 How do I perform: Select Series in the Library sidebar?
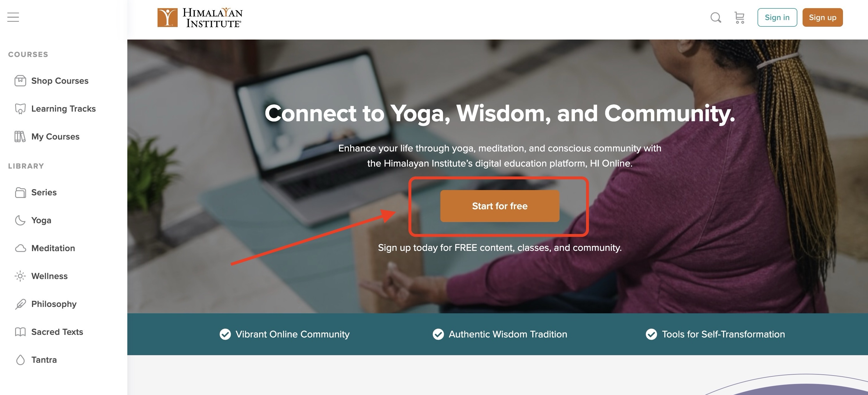(x=44, y=192)
